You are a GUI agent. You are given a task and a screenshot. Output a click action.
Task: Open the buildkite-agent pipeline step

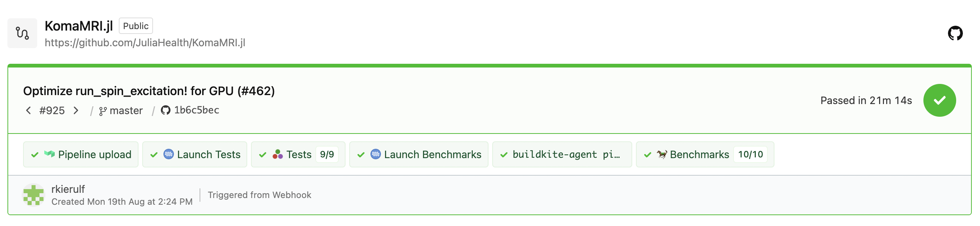point(562,154)
